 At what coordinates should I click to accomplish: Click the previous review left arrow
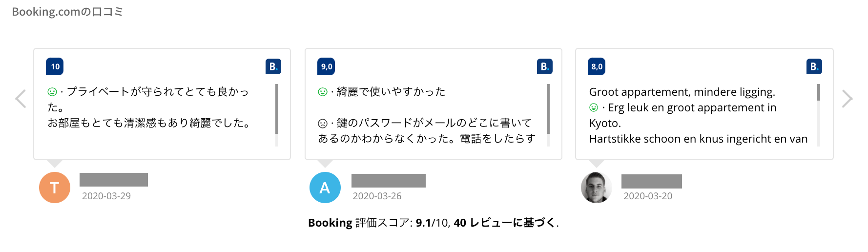(x=21, y=99)
